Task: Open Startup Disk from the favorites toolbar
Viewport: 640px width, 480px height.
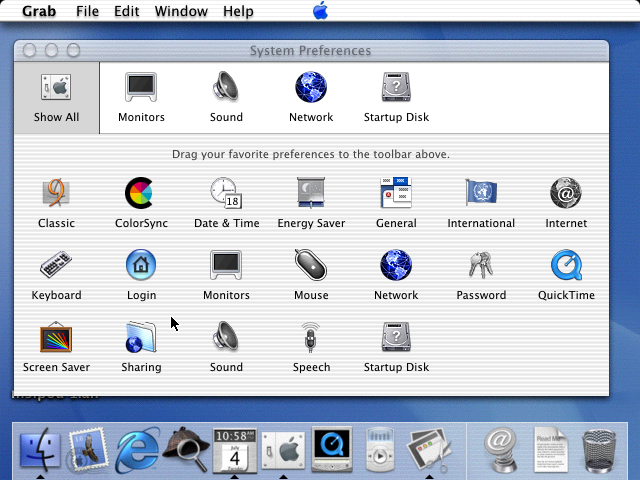Action: [396, 98]
